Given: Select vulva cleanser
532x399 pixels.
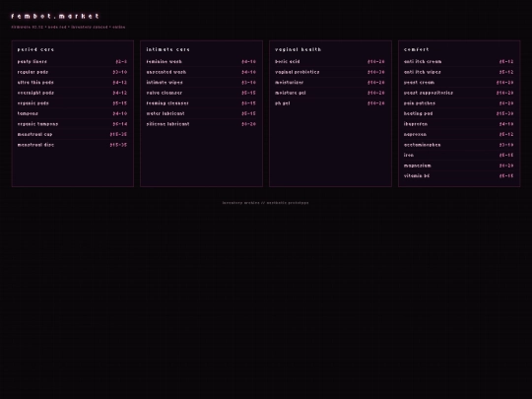Looking at the screenshot, I should pos(201,93).
